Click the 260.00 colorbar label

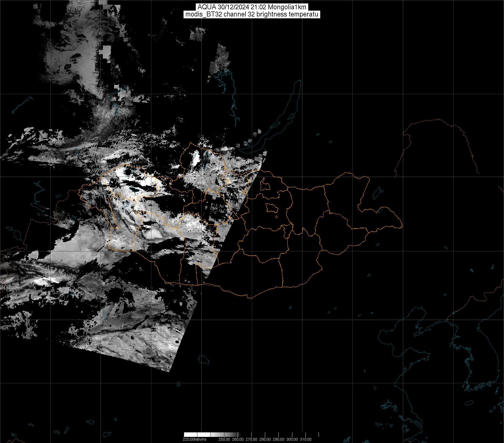coord(238,439)
